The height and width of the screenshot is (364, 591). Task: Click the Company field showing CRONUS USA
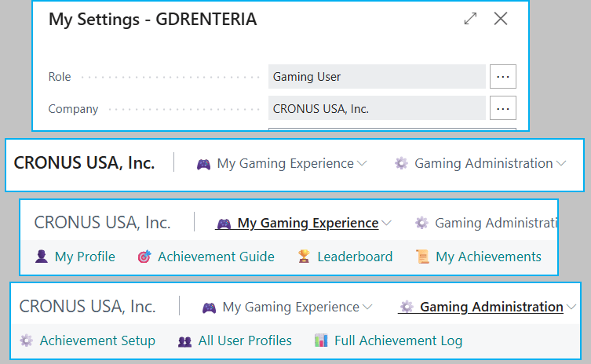376,108
